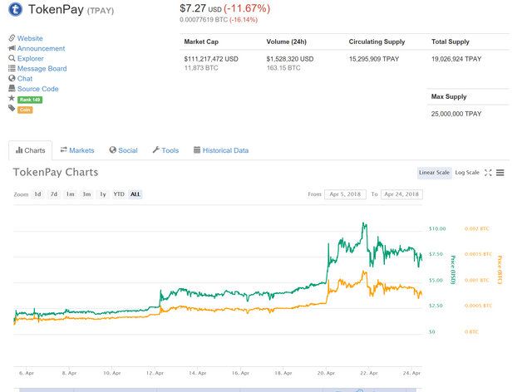The image size is (532, 392).
Task: Click the list icon beside Message Board
Action: (12, 68)
